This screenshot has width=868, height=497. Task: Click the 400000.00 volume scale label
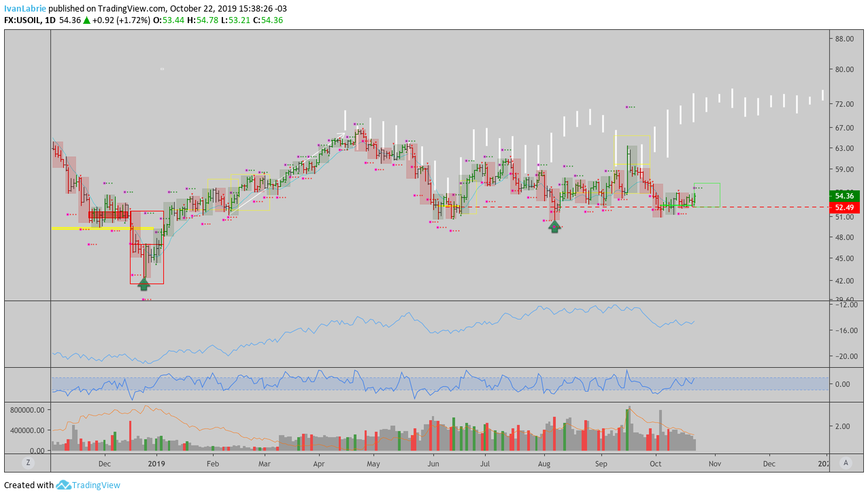pyautogui.click(x=29, y=430)
